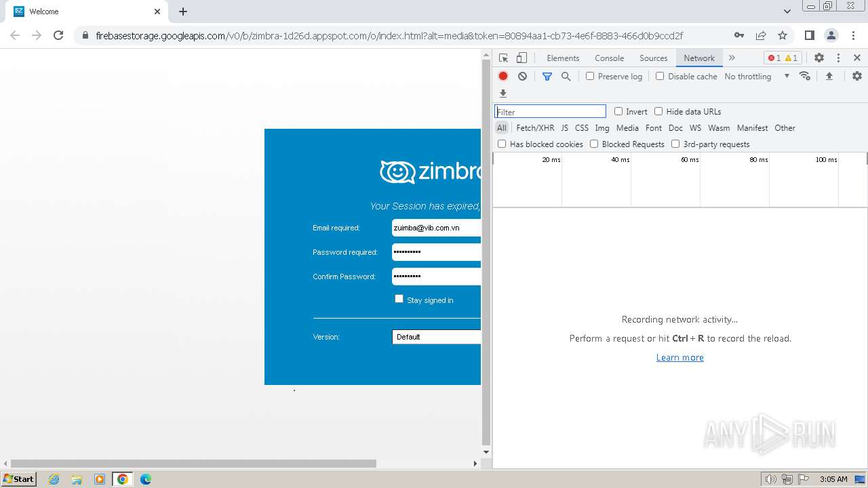868x488 pixels.
Task: Click the network Filter text field
Action: (x=550, y=112)
